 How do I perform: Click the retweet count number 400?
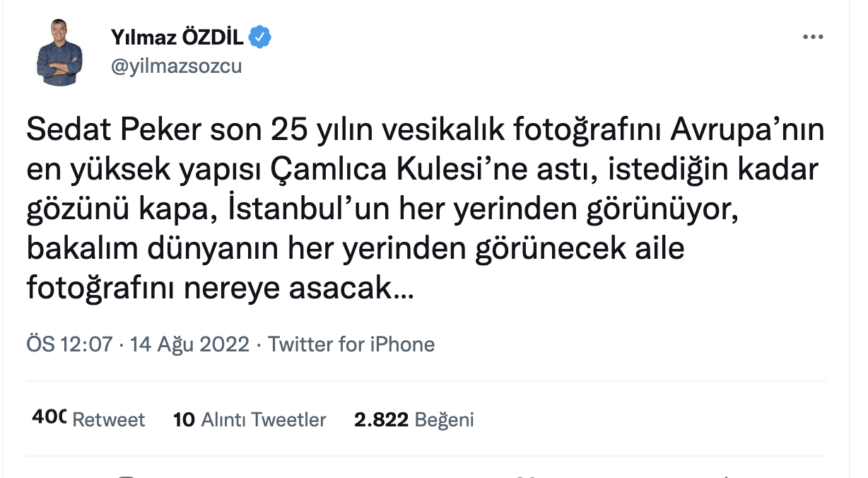pos(48,419)
